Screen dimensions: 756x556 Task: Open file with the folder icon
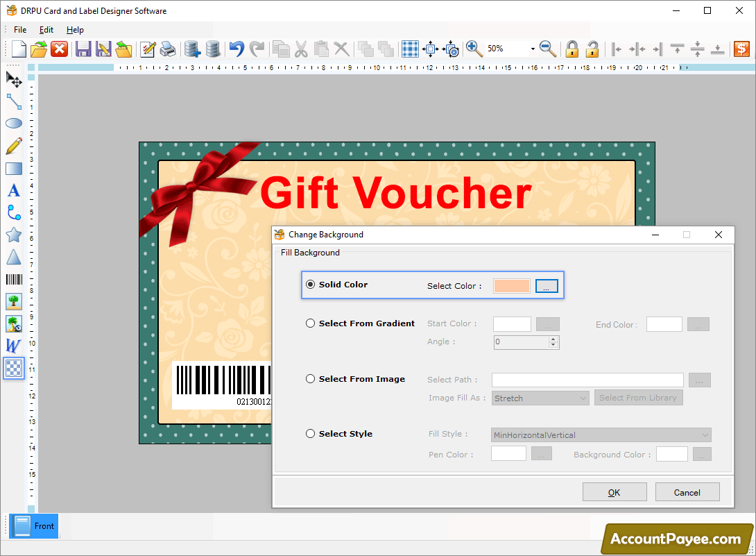(x=39, y=49)
